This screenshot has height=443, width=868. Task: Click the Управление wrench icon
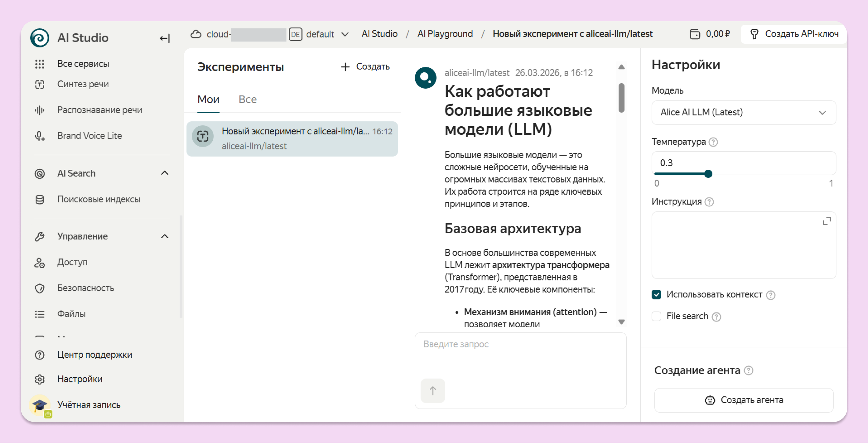point(39,237)
